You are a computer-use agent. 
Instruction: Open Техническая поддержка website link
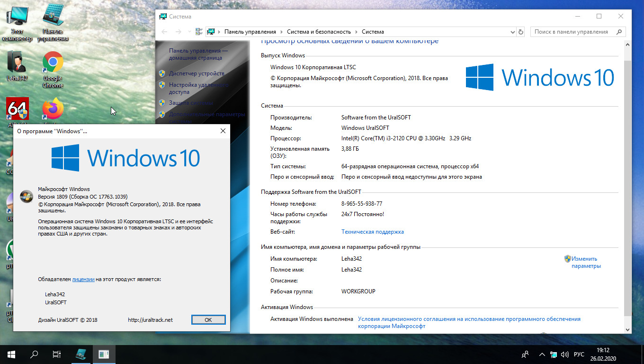pos(373,232)
